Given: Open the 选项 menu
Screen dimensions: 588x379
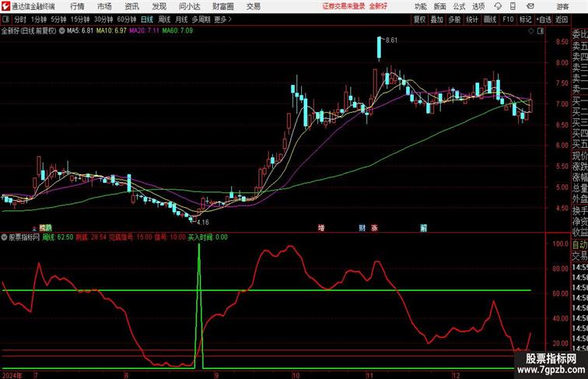Looking at the screenshot, I should (x=478, y=6).
